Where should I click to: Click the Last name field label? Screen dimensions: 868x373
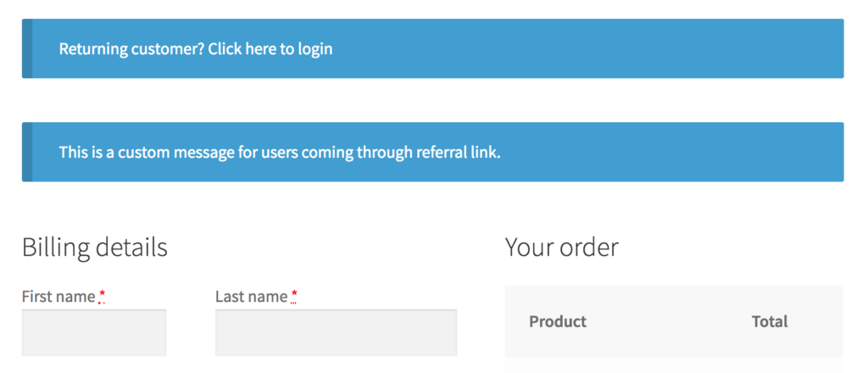coord(251,297)
